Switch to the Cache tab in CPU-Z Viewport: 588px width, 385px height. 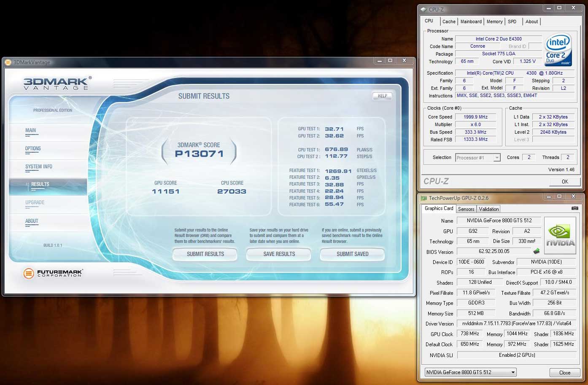[x=449, y=22]
